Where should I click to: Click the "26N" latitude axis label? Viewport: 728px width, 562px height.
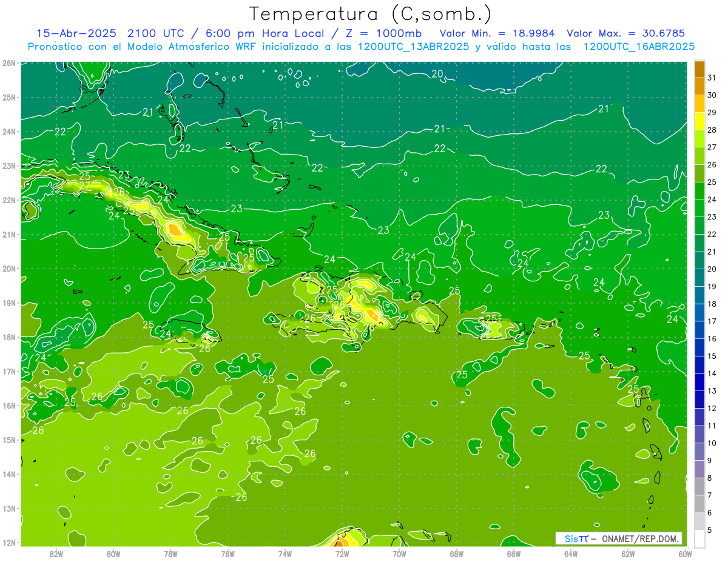(9, 62)
